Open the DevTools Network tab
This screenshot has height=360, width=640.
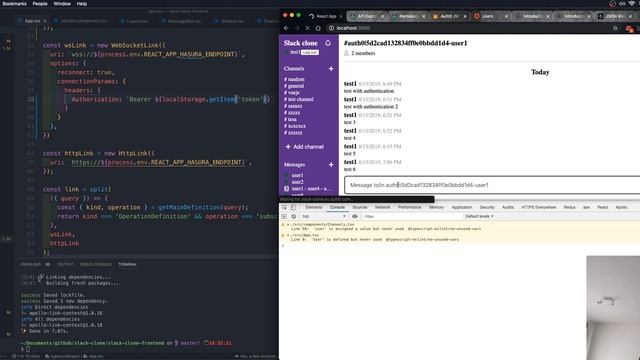[x=382, y=207]
